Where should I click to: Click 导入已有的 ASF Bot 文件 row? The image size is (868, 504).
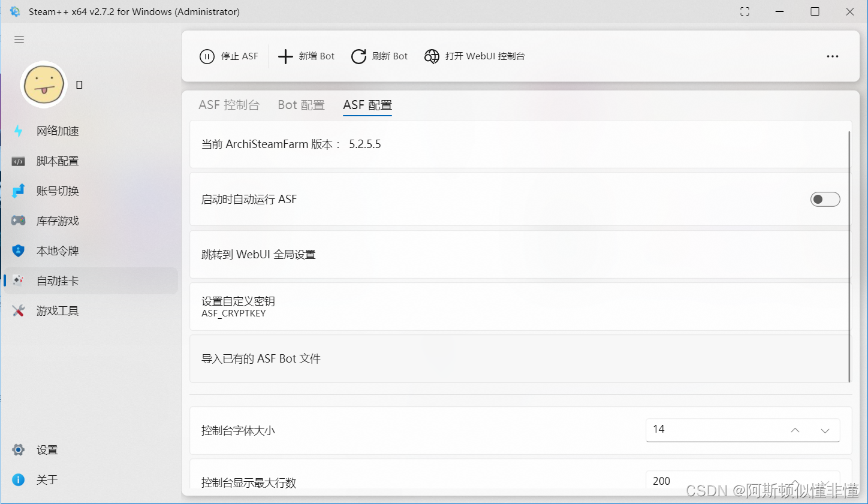tap(520, 358)
